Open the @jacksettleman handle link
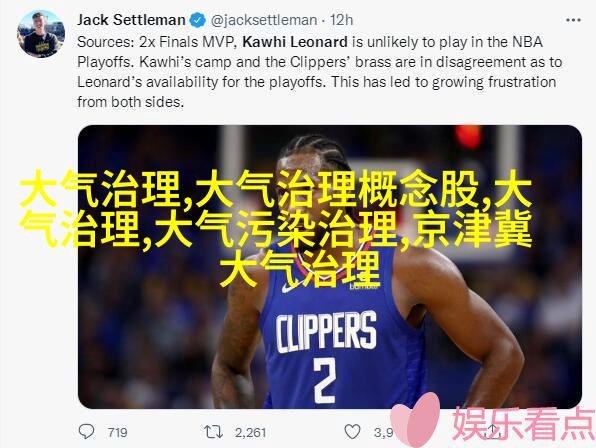The width and height of the screenshot is (596, 448). [x=264, y=20]
